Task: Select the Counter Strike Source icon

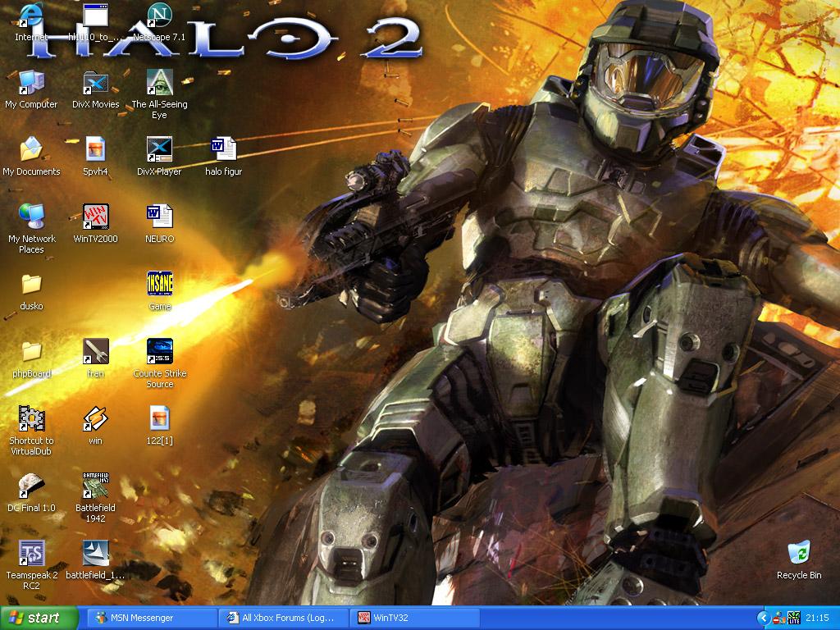Action: click(x=159, y=352)
